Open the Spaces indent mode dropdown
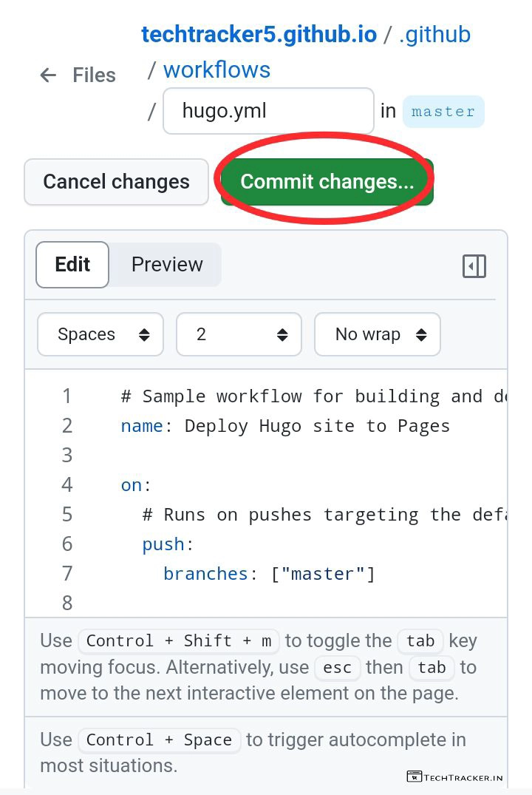The width and height of the screenshot is (532, 795). pyautogui.click(x=100, y=334)
